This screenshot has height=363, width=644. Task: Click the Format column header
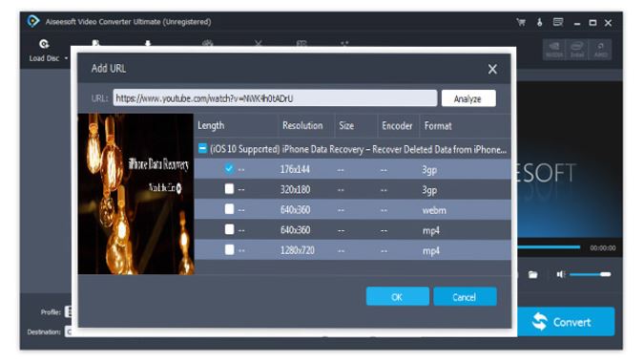438,126
